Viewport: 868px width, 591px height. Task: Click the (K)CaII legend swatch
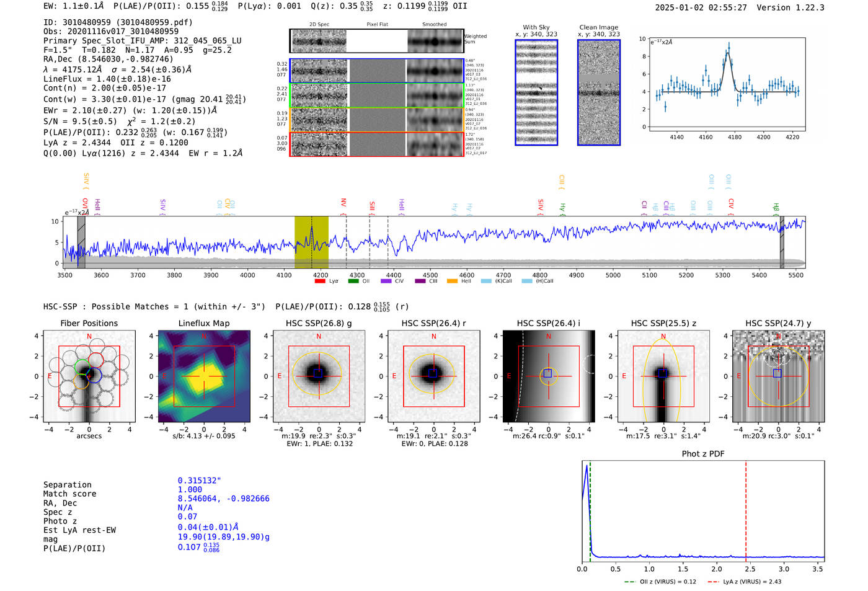click(486, 281)
